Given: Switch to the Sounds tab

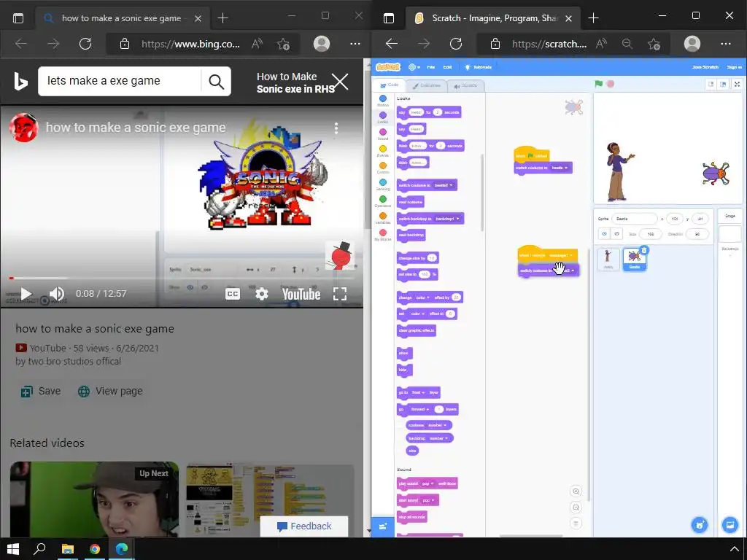Looking at the screenshot, I should pyautogui.click(x=465, y=86).
